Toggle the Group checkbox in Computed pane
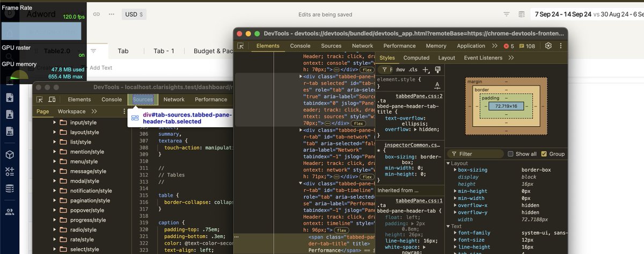The height and width of the screenshot is (254, 644). 544,154
